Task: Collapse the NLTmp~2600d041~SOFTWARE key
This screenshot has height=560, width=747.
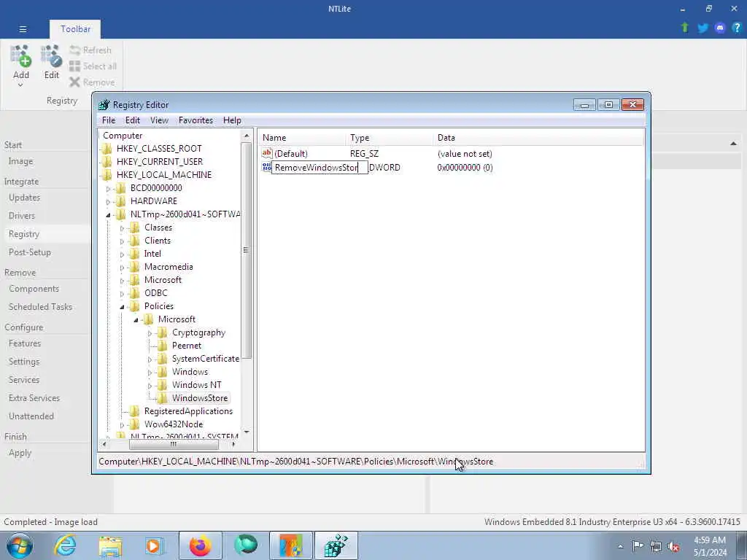Action: (x=108, y=215)
